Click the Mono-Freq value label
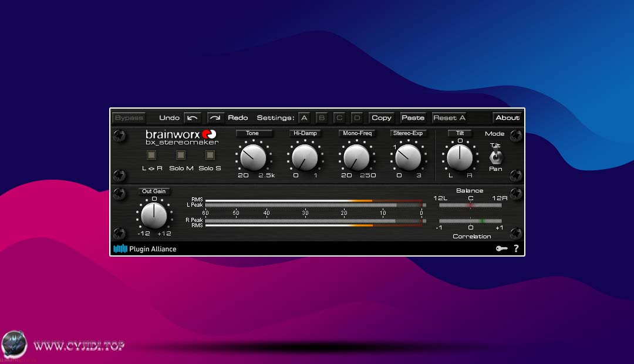 tap(357, 133)
